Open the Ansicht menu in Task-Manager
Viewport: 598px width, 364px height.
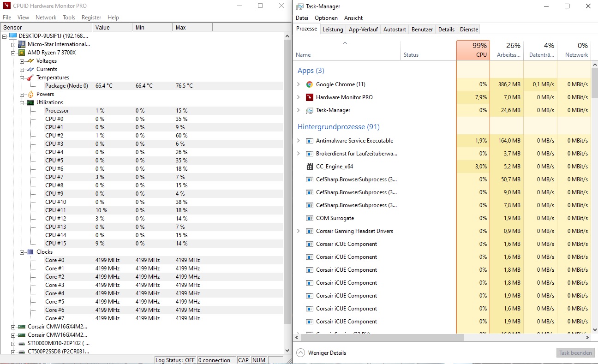click(353, 18)
